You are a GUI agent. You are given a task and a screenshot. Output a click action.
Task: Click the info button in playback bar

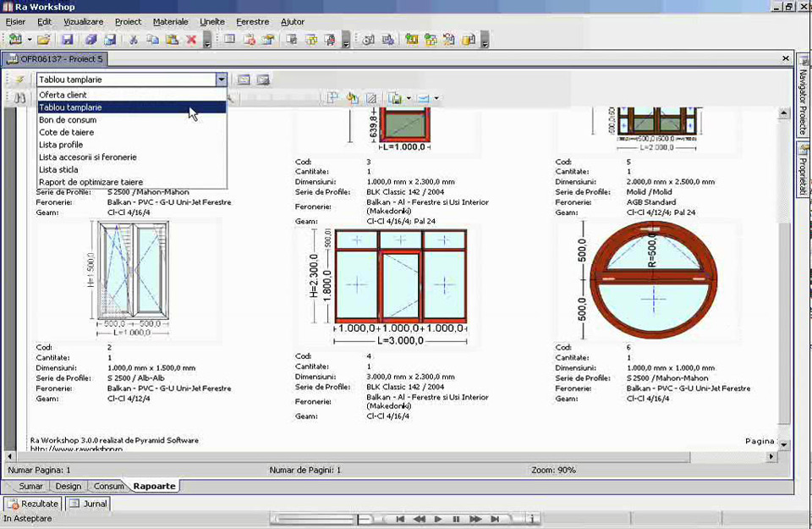coord(532,518)
